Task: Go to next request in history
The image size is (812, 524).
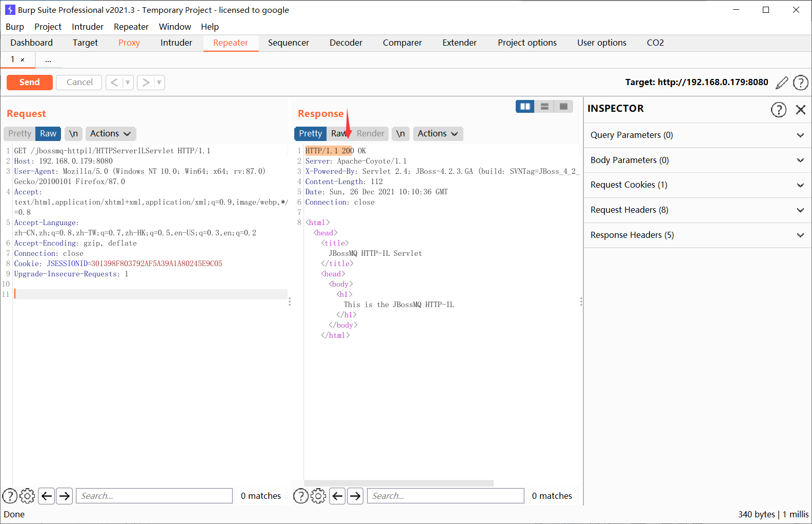Action: point(146,82)
